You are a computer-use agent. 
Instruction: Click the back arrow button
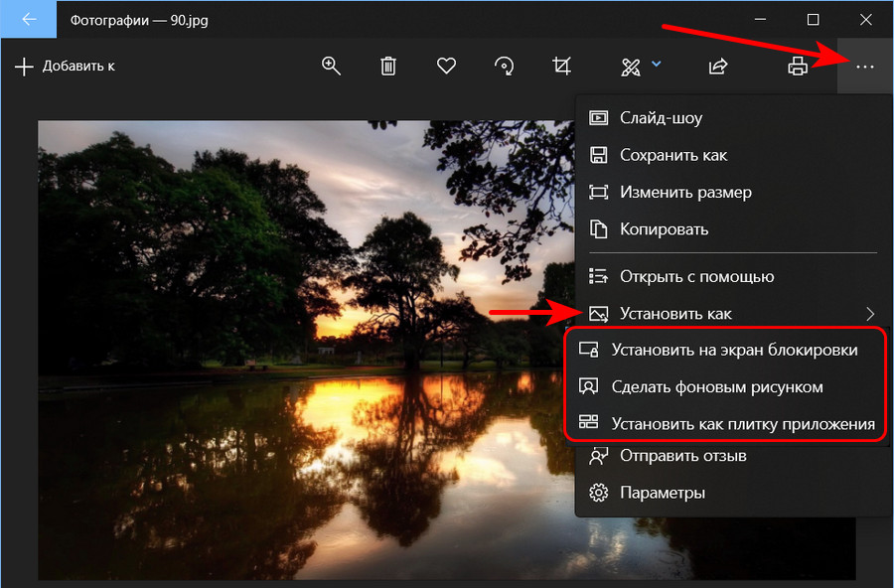pos(29,20)
